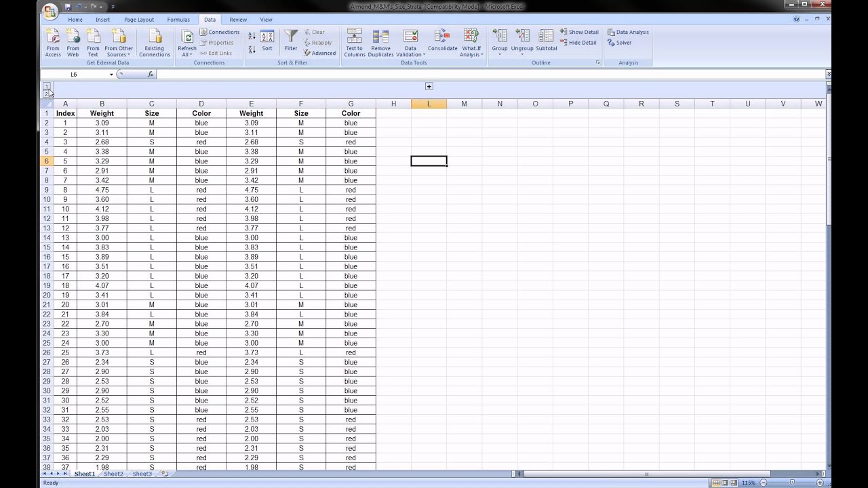Click Refresh All button
This screenshot has width=868, height=488.
pos(187,43)
